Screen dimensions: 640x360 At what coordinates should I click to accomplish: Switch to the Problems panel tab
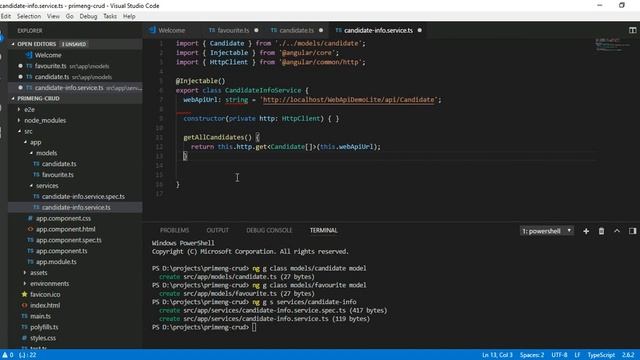pos(174,231)
